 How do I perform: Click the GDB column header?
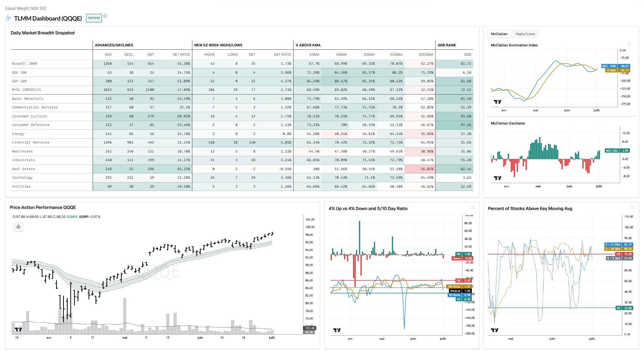[x=468, y=55]
